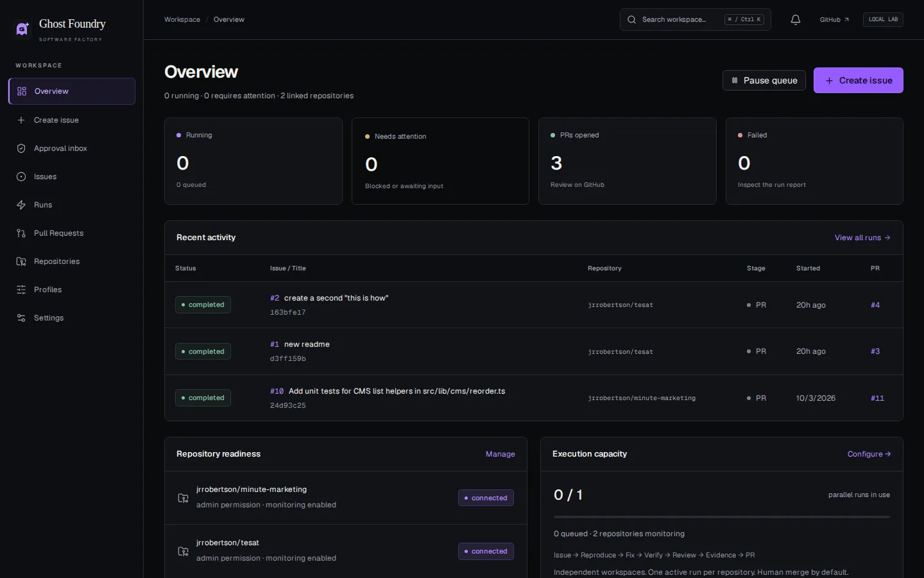This screenshot has width=924, height=578.
Task: Click the pause icon in Pause queue button
Action: [735, 80]
